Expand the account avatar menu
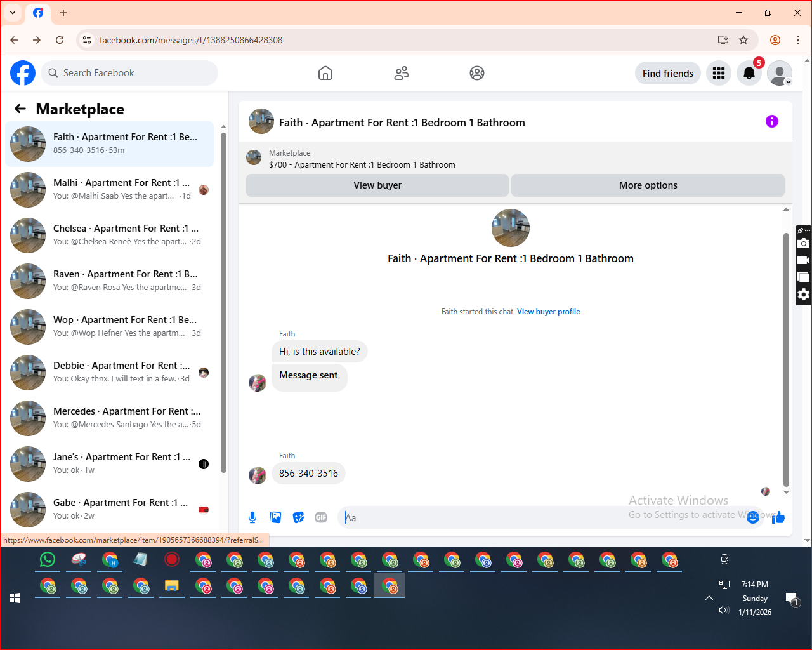Image resolution: width=812 pixels, height=650 pixels. (x=780, y=73)
